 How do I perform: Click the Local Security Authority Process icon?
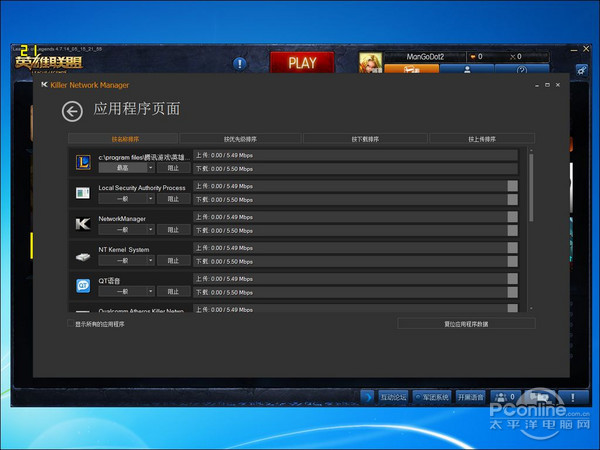click(x=83, y=193)
